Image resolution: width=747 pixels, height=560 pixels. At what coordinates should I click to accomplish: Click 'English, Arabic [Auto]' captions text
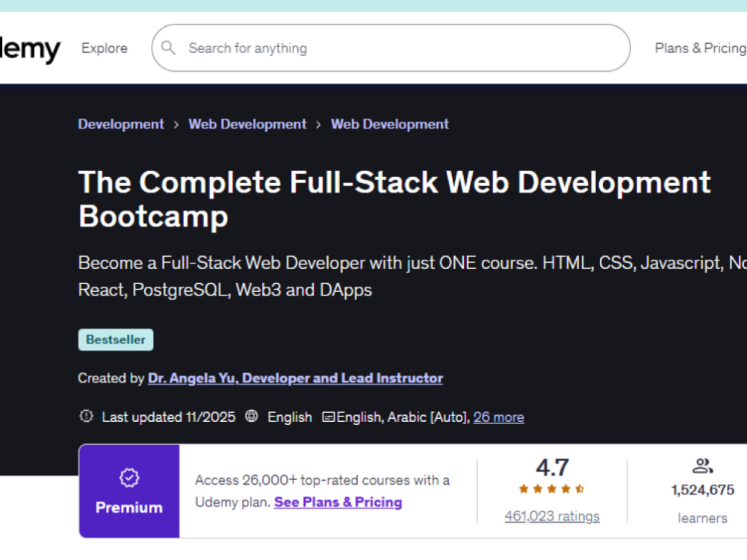[403, 417]
